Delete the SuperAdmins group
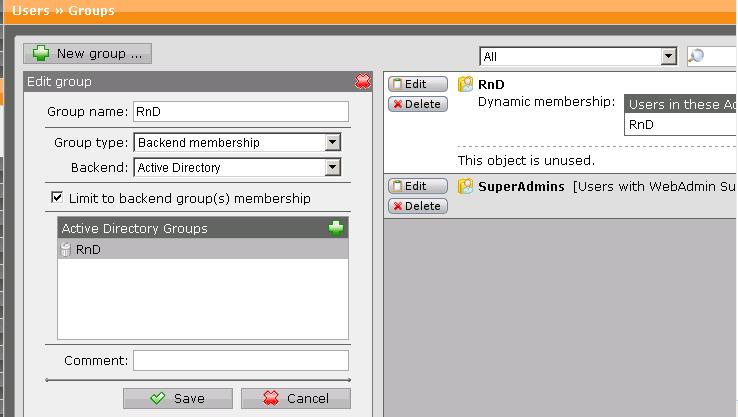 [417, 206]
